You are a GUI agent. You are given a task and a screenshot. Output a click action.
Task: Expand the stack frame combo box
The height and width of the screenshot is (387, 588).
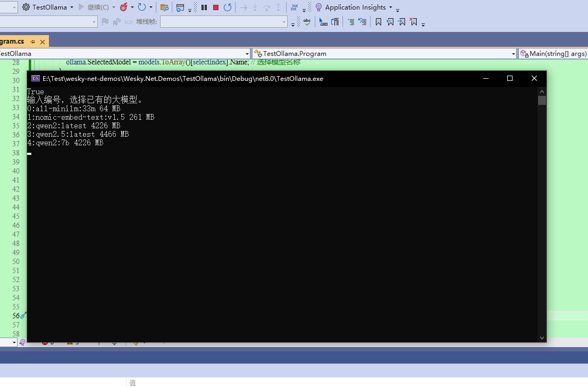pyautogui.click(x=284, y=22)
